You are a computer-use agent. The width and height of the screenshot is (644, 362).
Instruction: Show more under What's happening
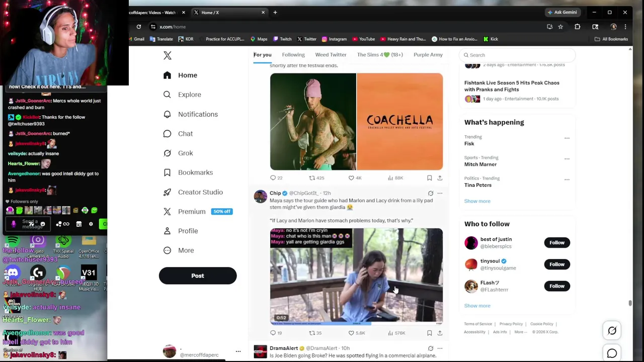[x=477, y=201]
